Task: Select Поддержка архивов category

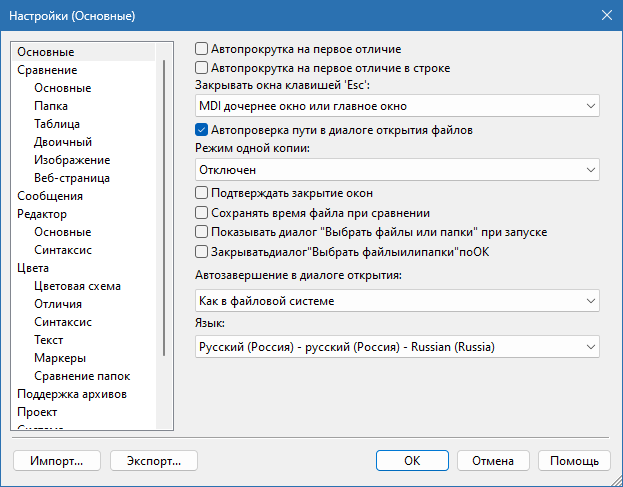Action: pos(72,394)
